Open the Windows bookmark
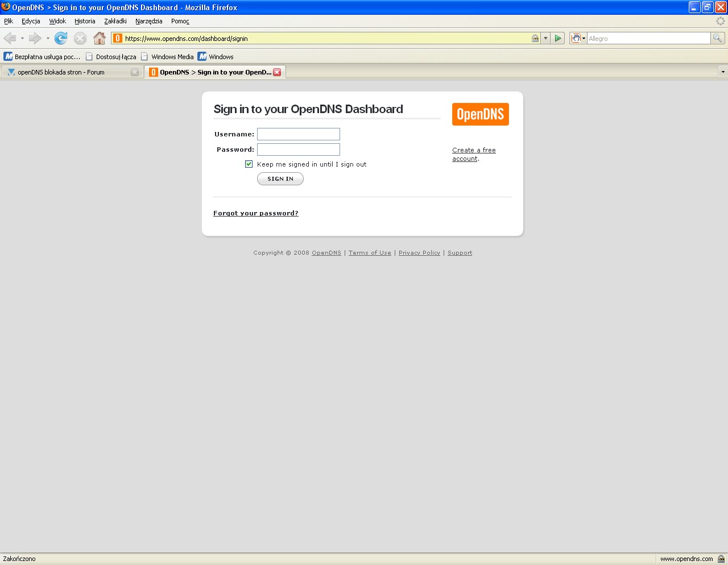This screenshot has width=728, height=565. 216,57
